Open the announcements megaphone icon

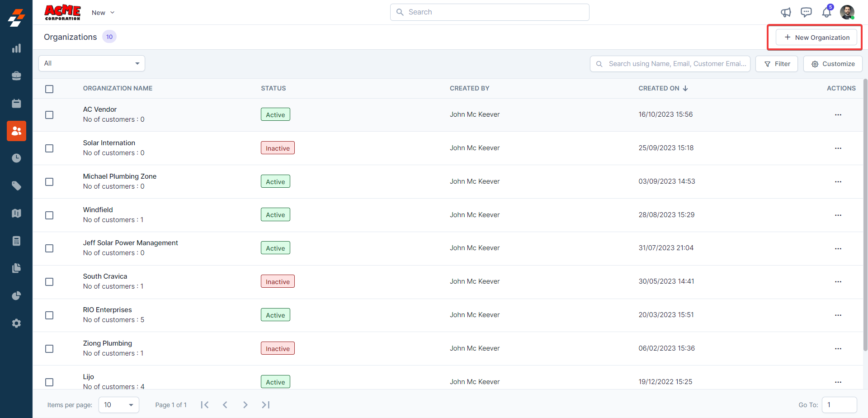(786, 12)
